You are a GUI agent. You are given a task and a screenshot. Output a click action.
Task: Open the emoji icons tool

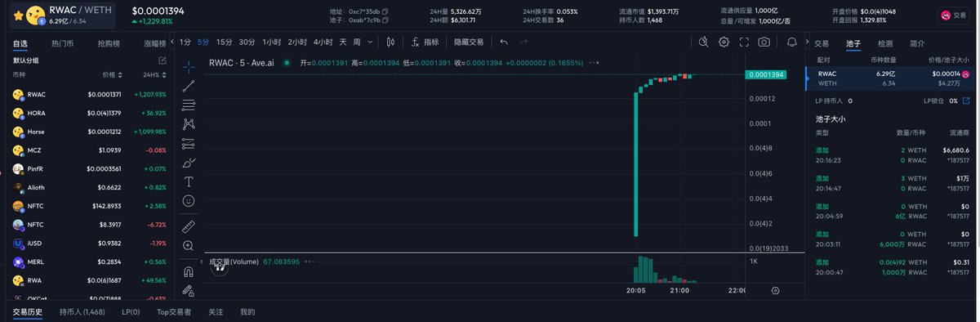point(189,200)
